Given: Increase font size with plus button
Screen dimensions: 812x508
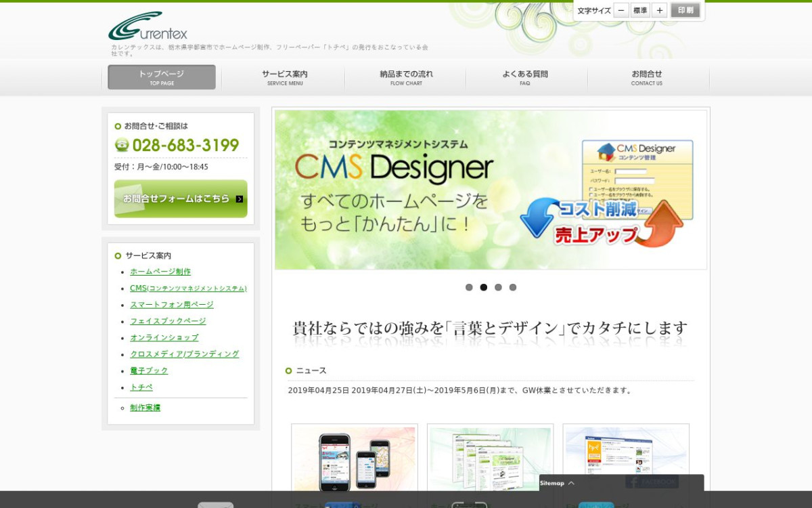Looking at the screenshot, I should point(660,10).
